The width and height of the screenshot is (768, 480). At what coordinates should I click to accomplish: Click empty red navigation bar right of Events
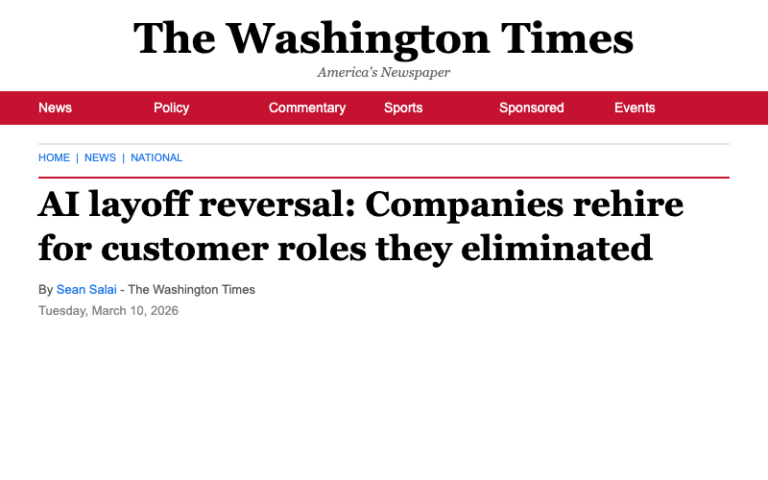tap(710, 108)
